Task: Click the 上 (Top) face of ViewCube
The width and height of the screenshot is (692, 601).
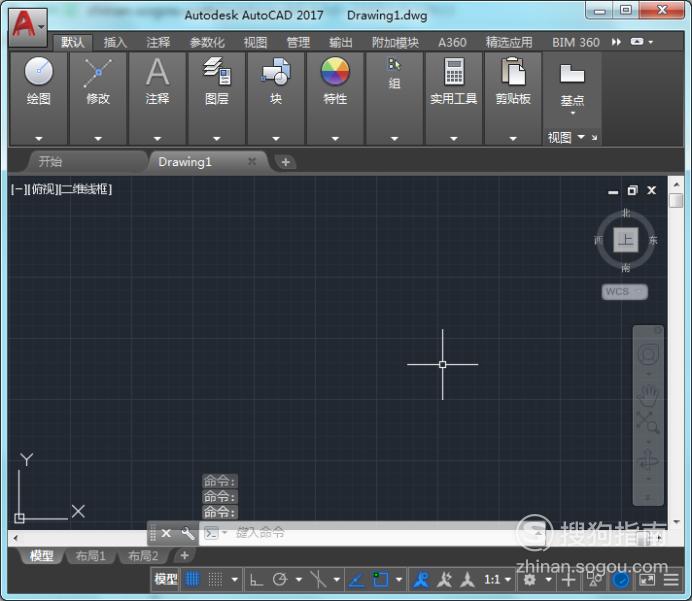Action: click(625, 240)
